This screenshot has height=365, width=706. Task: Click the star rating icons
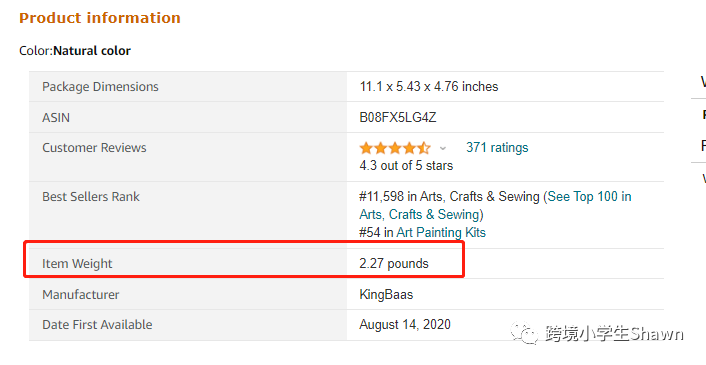coord(395,148)
